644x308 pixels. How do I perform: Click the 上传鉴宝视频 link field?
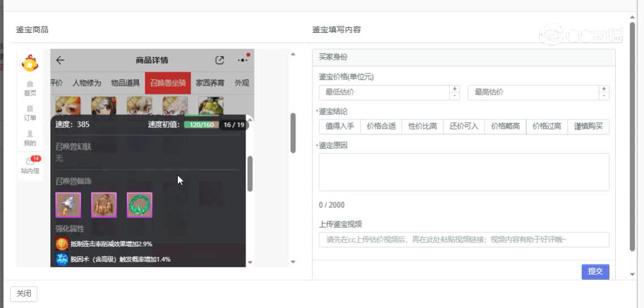[464, 240]
